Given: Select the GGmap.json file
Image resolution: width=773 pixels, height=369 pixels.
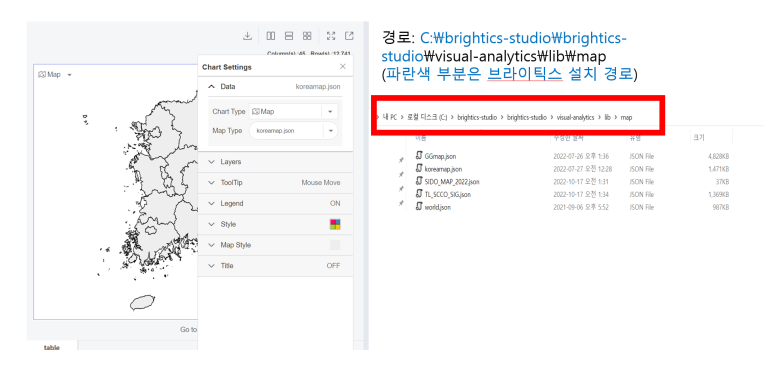Looking at the screenshot, I should 440,156.
